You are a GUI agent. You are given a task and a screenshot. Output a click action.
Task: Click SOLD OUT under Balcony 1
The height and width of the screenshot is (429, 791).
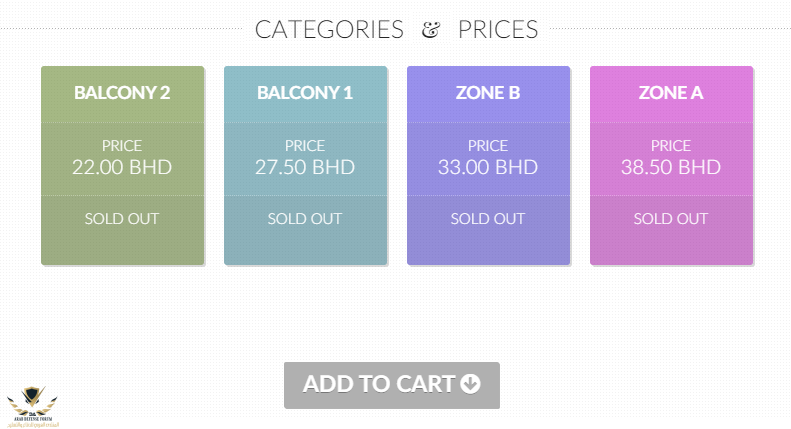pyautogui.click(x=305, y=218)
